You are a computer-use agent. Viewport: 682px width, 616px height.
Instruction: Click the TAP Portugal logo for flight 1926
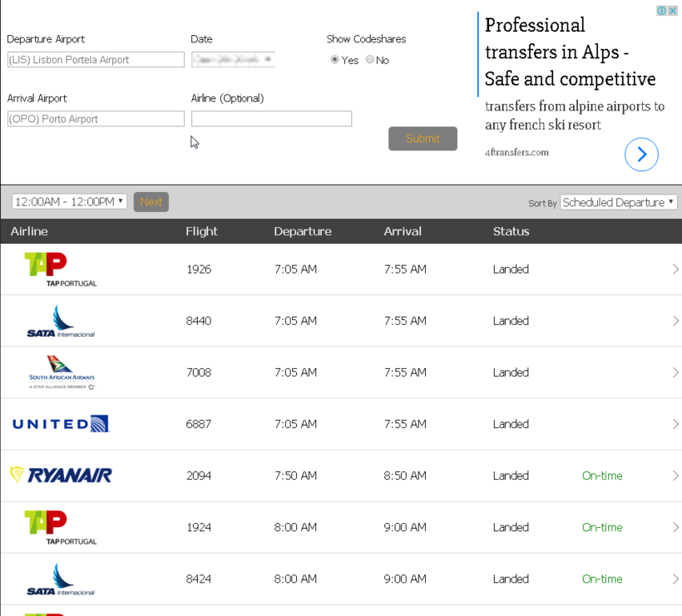61,269
